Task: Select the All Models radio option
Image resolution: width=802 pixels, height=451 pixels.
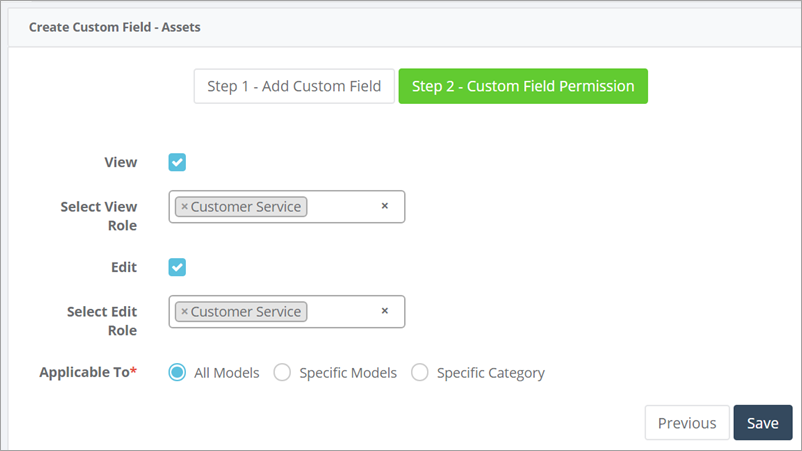Action: pos(177,372)
